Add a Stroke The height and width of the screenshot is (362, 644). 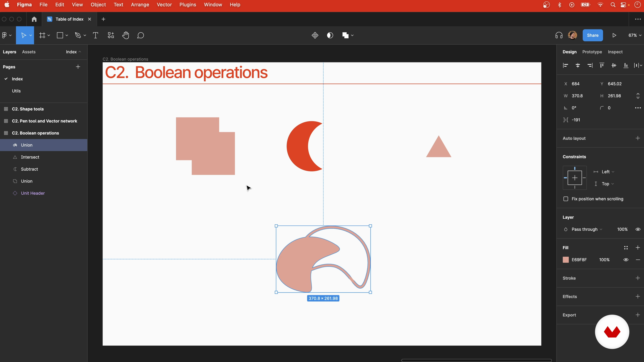coord(638,278)
